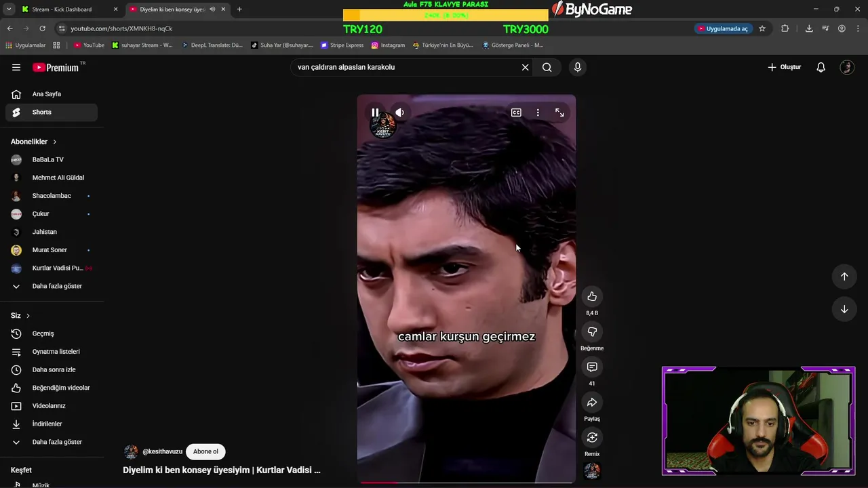Pause the playing Short video
868x488 pixels.
point(375,113)
